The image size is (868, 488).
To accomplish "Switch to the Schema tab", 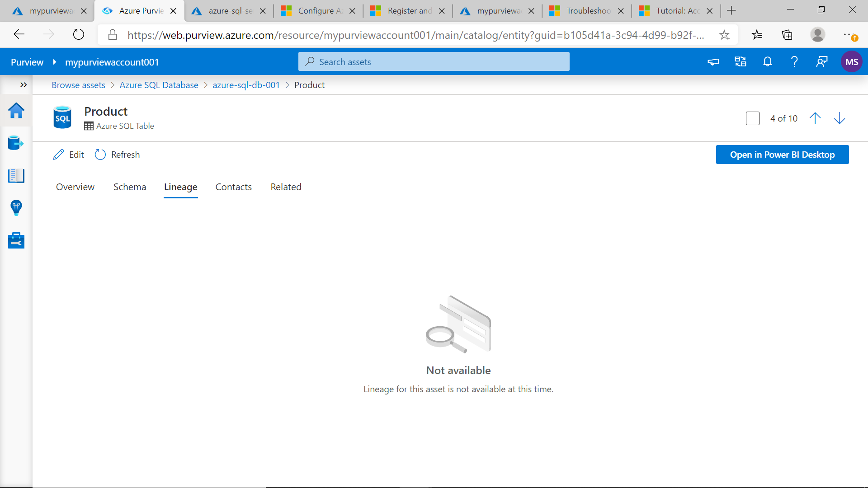I will (130, 187).
